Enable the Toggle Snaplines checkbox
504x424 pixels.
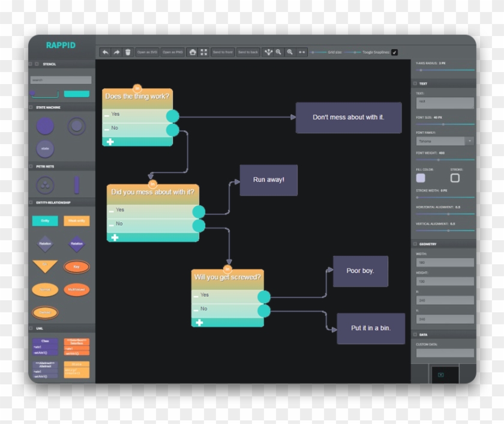pos(394,52)
